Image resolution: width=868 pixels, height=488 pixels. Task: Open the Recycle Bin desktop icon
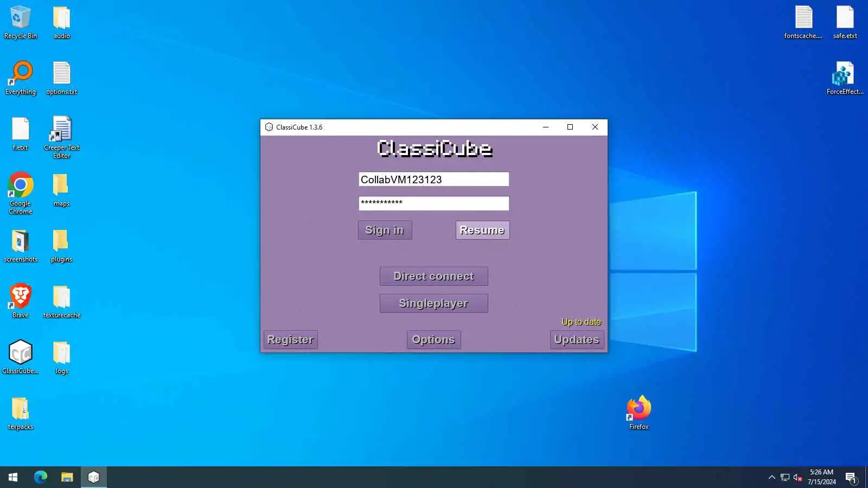coord(21,22)
